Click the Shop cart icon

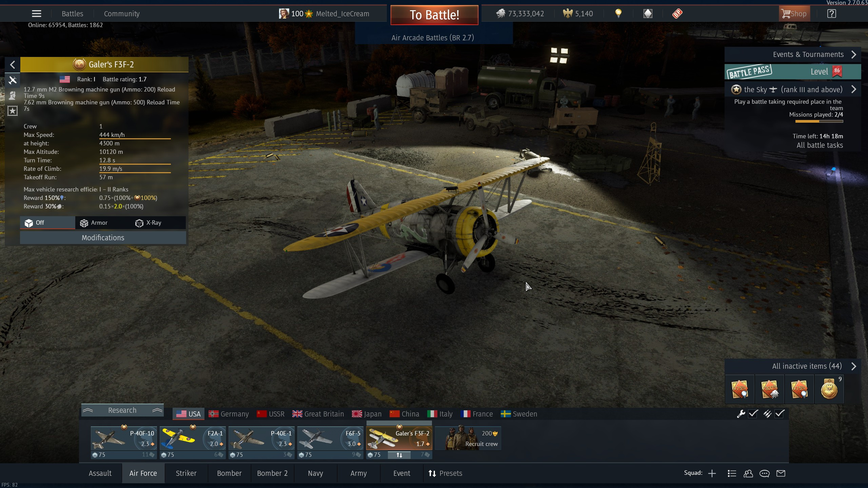[794, 14]
